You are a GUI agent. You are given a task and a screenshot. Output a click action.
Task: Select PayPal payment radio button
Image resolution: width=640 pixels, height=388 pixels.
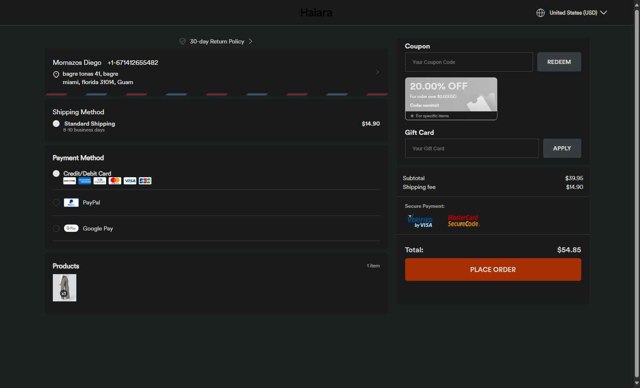click(x=56, y=202)
